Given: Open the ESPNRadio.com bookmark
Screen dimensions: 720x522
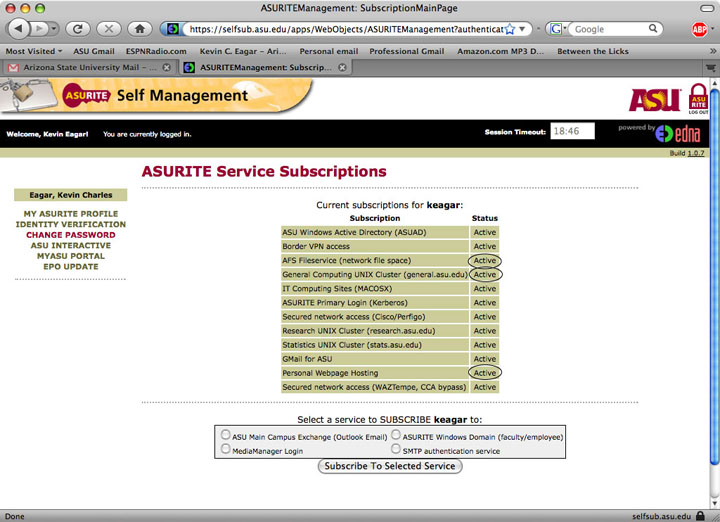Looking at the screenshot, I should [x=158, y=49].
